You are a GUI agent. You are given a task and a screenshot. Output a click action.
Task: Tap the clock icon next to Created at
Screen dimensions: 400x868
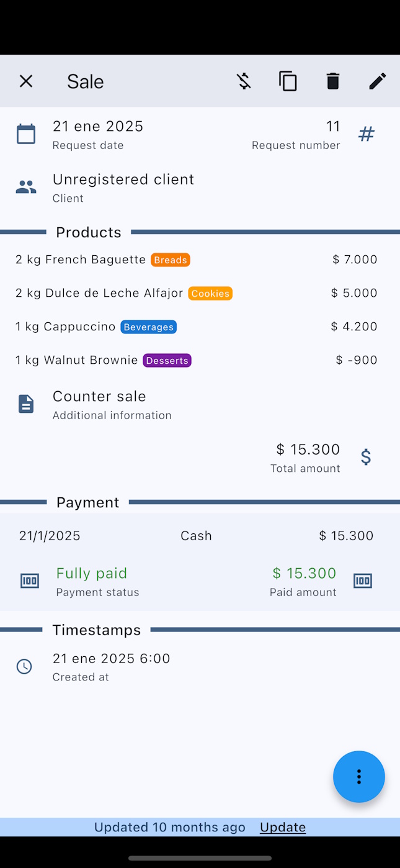24,667
